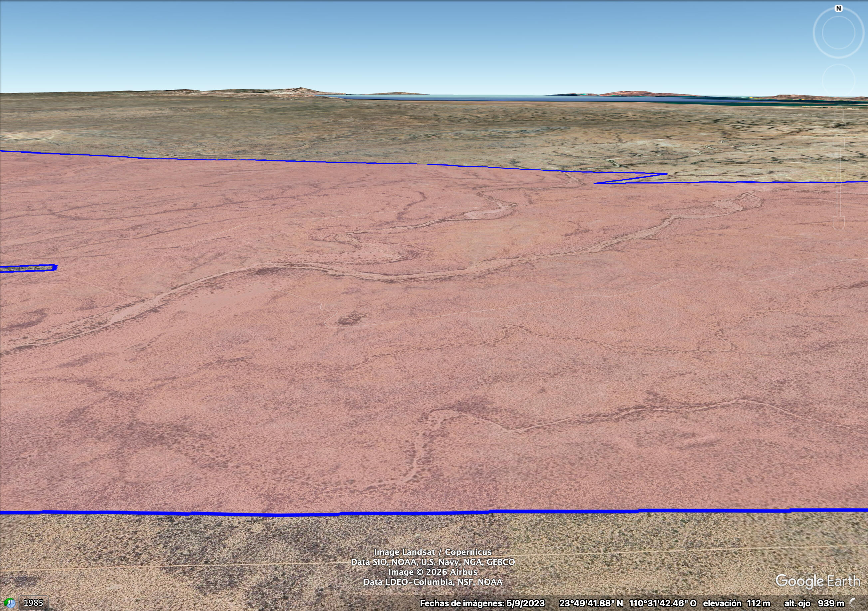Image resolution: width=868 pixels, height=611 pixels.
Task: Click the Google Earth logo
Action: point(817,581)
